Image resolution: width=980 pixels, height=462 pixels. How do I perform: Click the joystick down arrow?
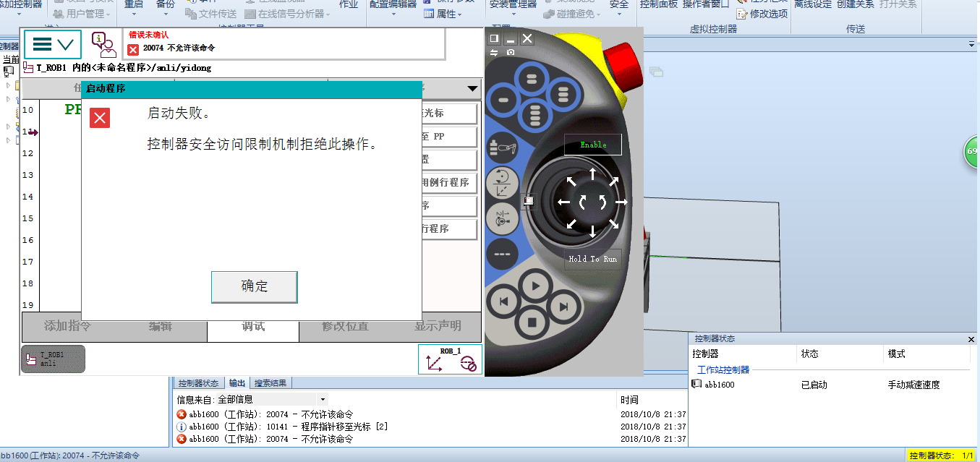(592, 231)
